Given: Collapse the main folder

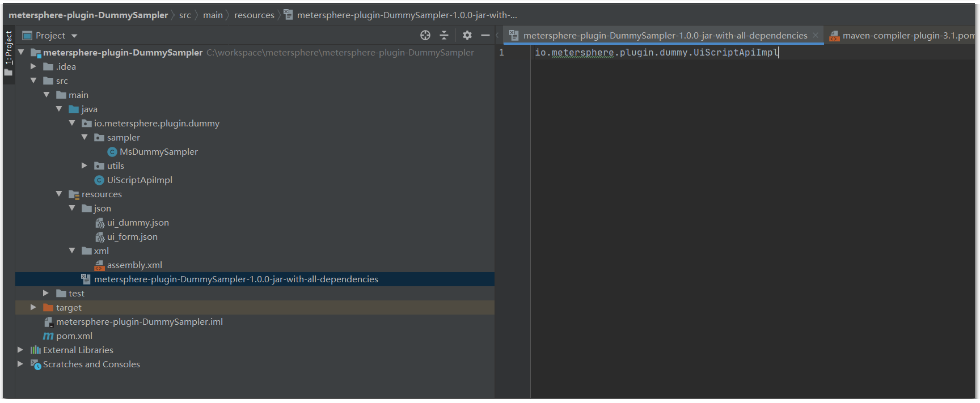Looking at the screenshot, I should [x=47, y=95].
